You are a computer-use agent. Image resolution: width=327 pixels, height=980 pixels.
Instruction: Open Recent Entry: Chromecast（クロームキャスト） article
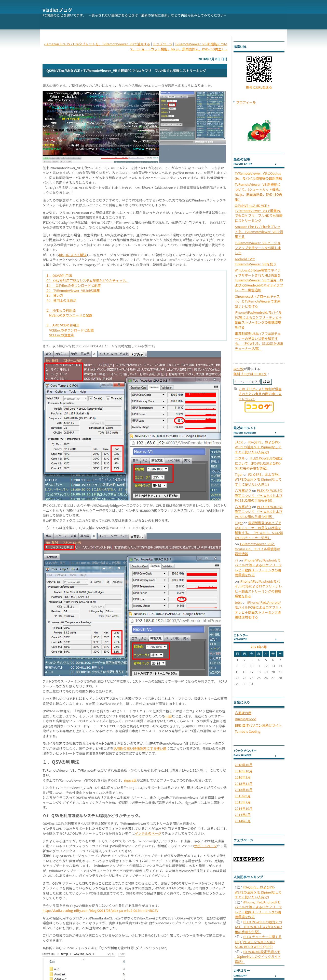point(257,301)
